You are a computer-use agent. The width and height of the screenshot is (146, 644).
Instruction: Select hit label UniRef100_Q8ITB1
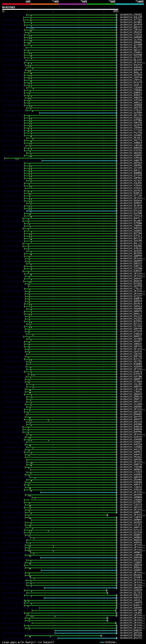pos(131,361)
